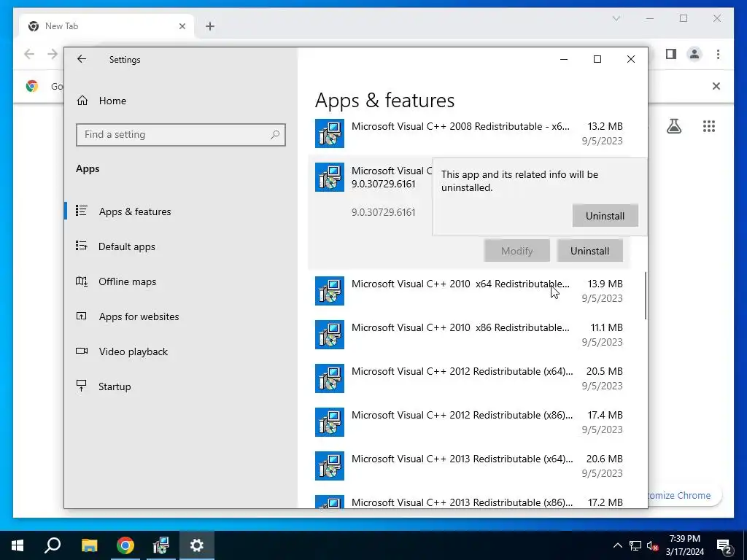
Task: Click the search magnifier in Find a setting
Action: point(275,135)
